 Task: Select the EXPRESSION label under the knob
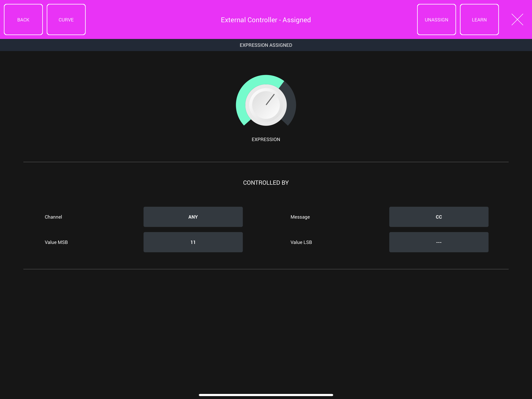pos(266,139)
